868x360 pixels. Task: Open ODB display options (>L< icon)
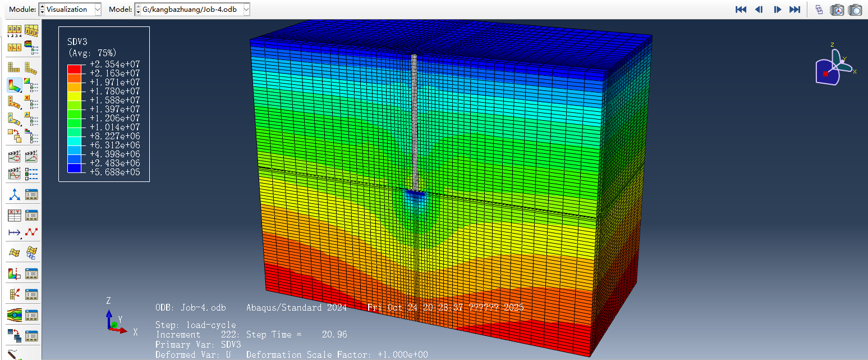tap(14, 48)
